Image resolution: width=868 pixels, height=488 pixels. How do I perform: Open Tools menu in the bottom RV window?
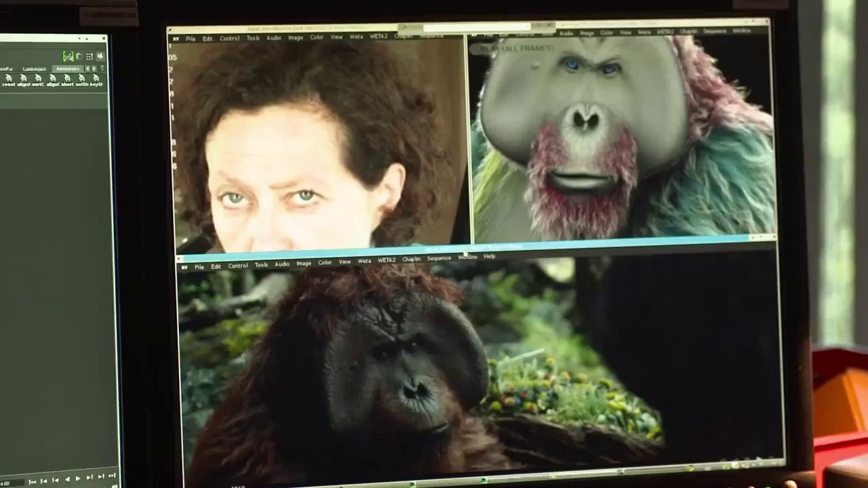point(261,265)
